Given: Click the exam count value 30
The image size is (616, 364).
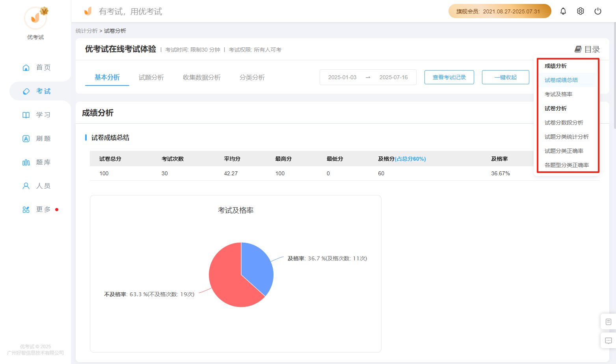Looking at the screenshot, I should pyautogui.click(x=165, y=173).
